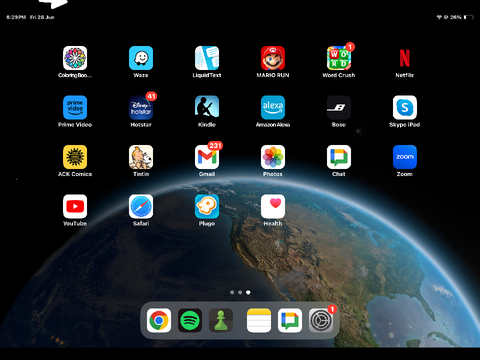The height and width of the screenshot is (360, 480).
Task: Open Zoom meetings app
Action: 405,157
